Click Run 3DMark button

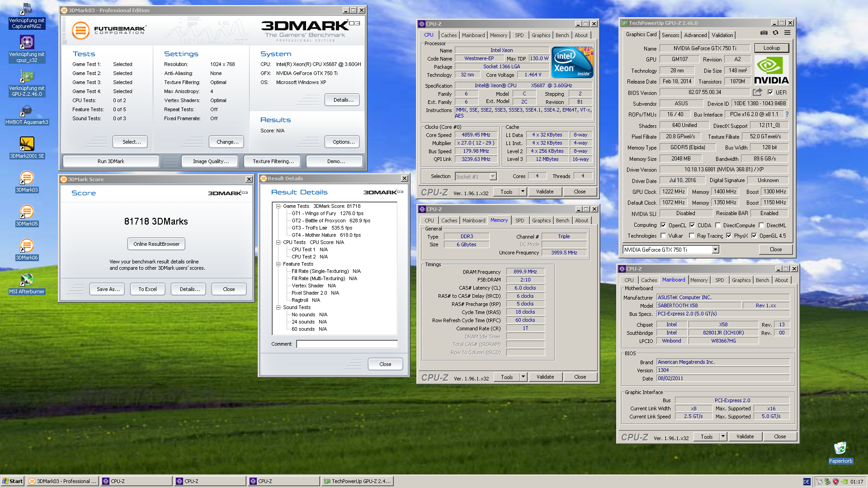tap(111, 161)
